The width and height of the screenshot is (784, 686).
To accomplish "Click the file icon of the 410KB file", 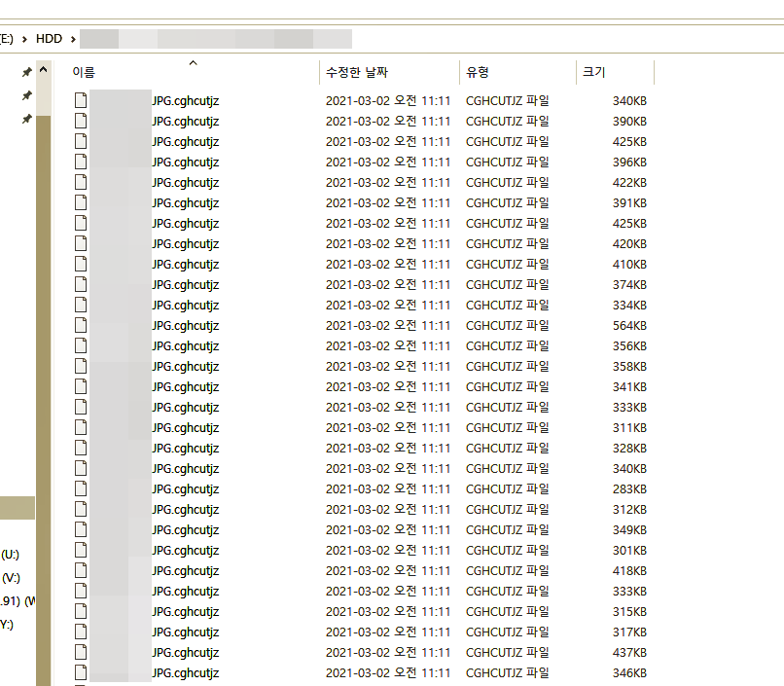I will 81,264.
